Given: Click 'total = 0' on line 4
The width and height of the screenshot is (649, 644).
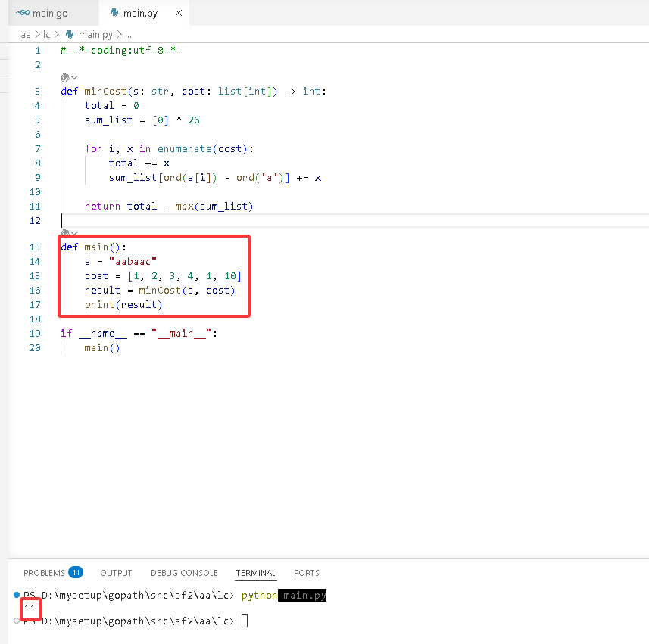Looking at the screenshot, I should (112, 106).
